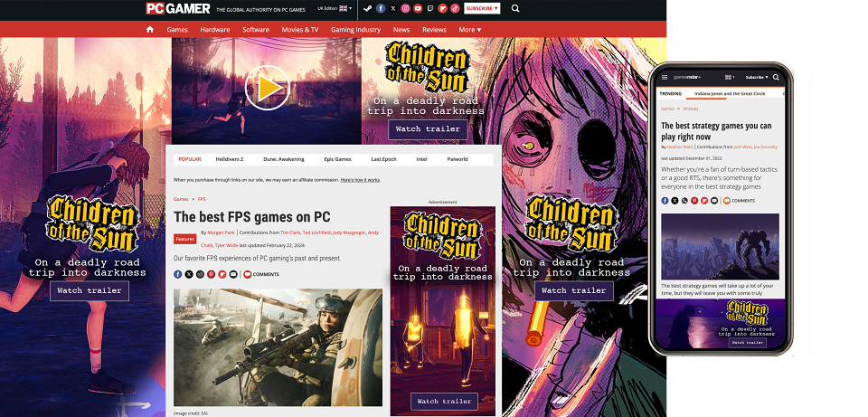Open COMMENTS on the phone strategy article
The height and width of the screenshot is (417, 868).
click(739, 201)
